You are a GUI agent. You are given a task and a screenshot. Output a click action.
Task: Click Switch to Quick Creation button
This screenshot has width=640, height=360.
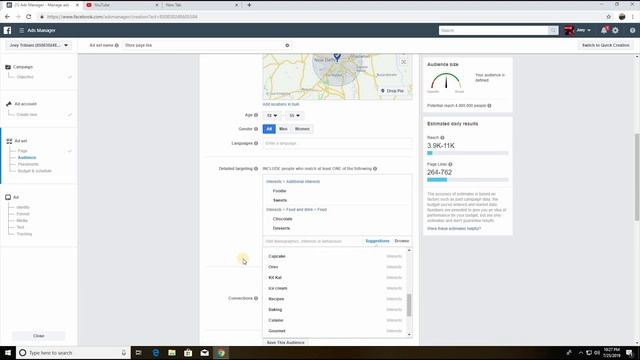click(606, 45)
